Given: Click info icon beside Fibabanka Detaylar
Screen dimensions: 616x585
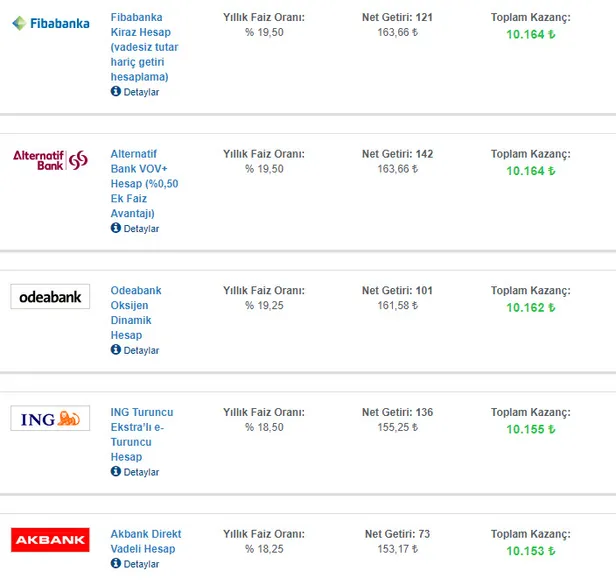Looking at the screenshot, I should (x=116, y=92).
